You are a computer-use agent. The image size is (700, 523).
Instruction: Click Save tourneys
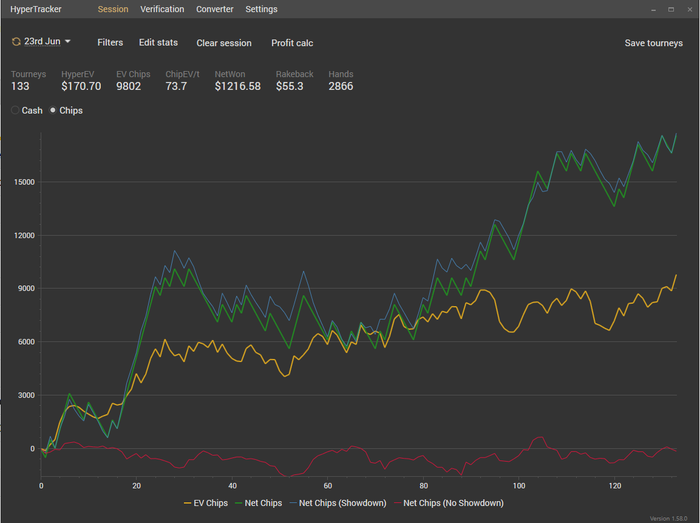pyautogui.click(x=654, y=43)
